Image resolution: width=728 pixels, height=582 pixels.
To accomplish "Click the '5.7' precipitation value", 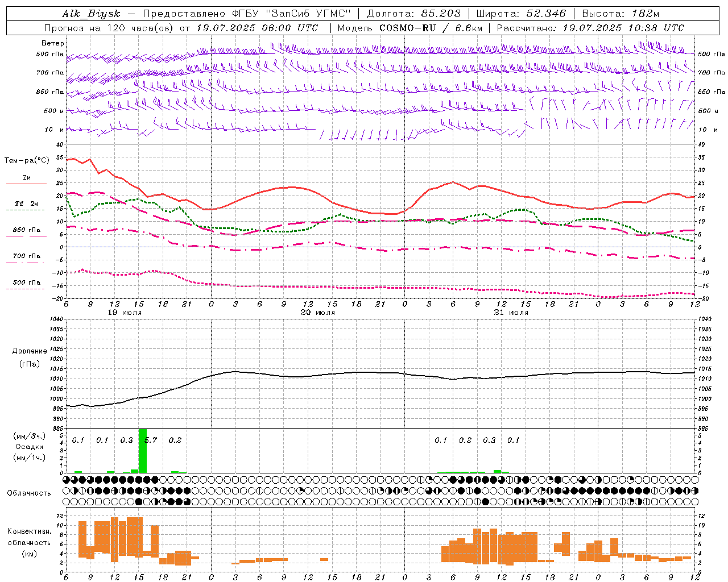I will pos(151,440).
